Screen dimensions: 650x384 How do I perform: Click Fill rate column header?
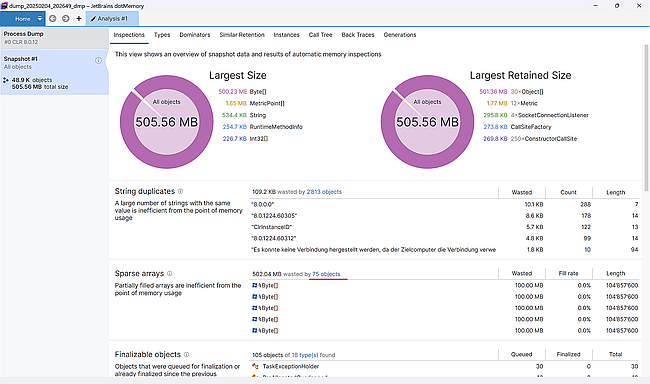point(568,274)
